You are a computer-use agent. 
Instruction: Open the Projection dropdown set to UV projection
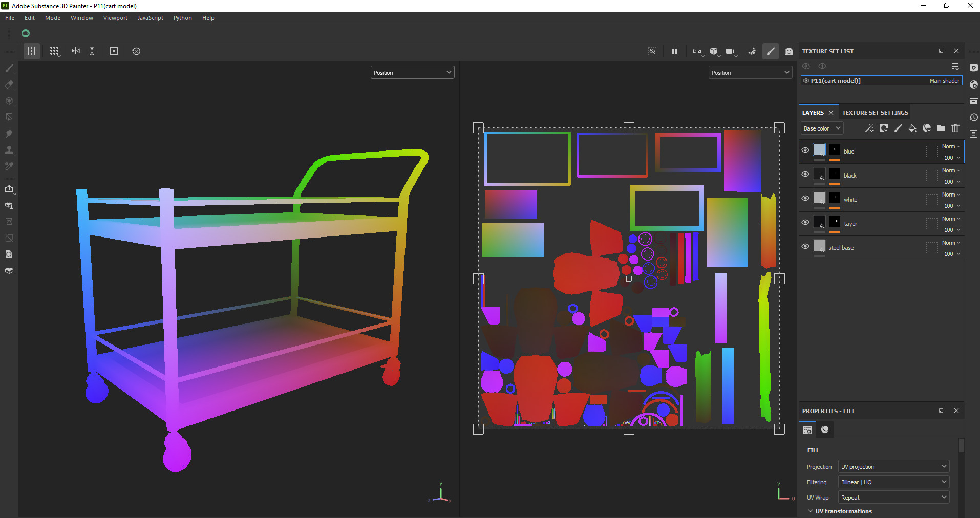click(893, 467)
